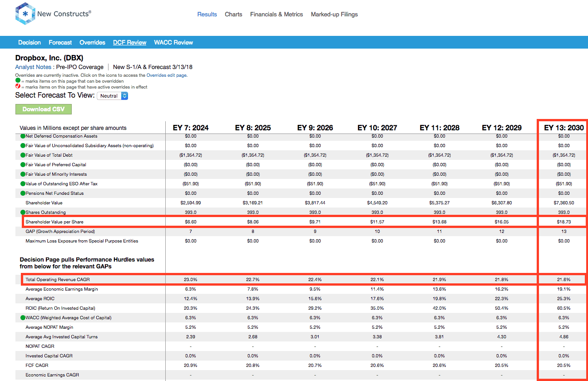Click the 23.0% revenue CAGR cell

[x=191, y=279]
